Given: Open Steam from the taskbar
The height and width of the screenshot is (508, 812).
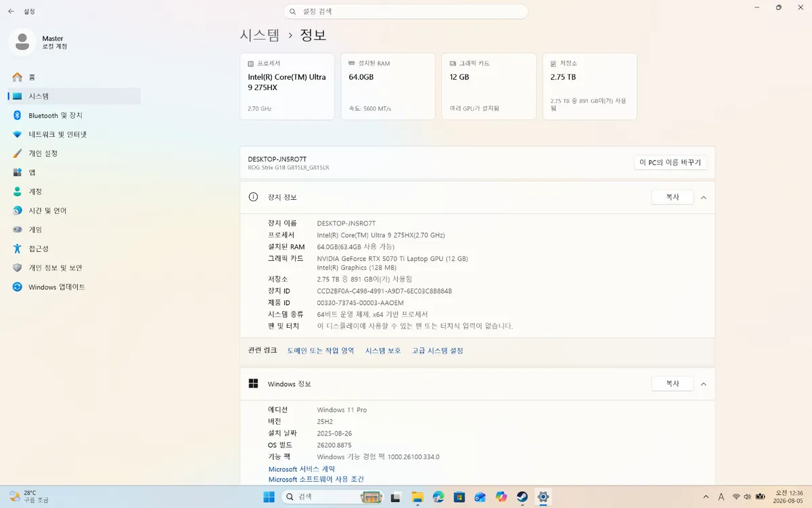Looking at the screenshot, I should click(x=522, y=496).
